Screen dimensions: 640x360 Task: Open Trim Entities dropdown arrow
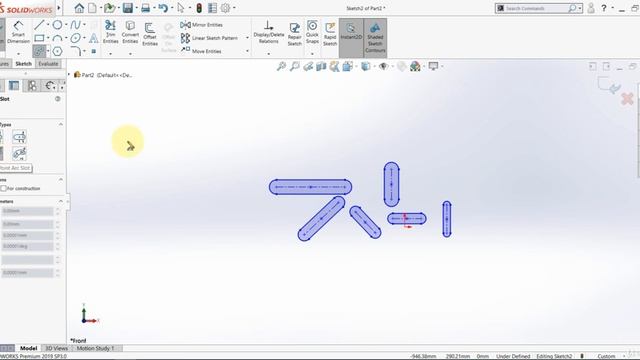coord(110,53)
